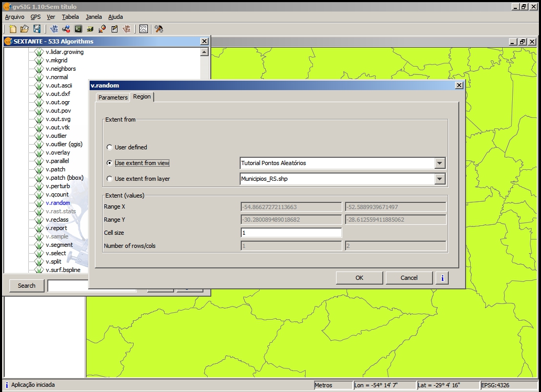This screenshot has width=541, height=392.
Task: Click the open project folder icon
Action: [x=25, y=29]
